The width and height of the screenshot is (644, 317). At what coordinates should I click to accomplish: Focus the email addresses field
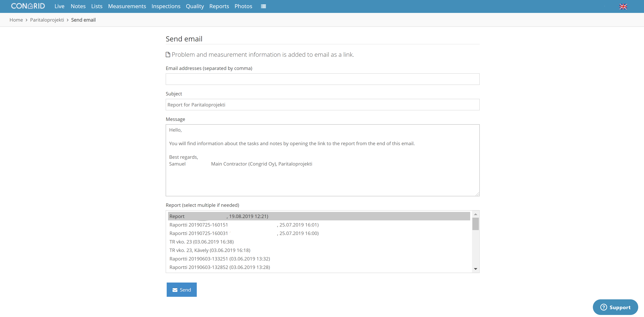point(323,79)
